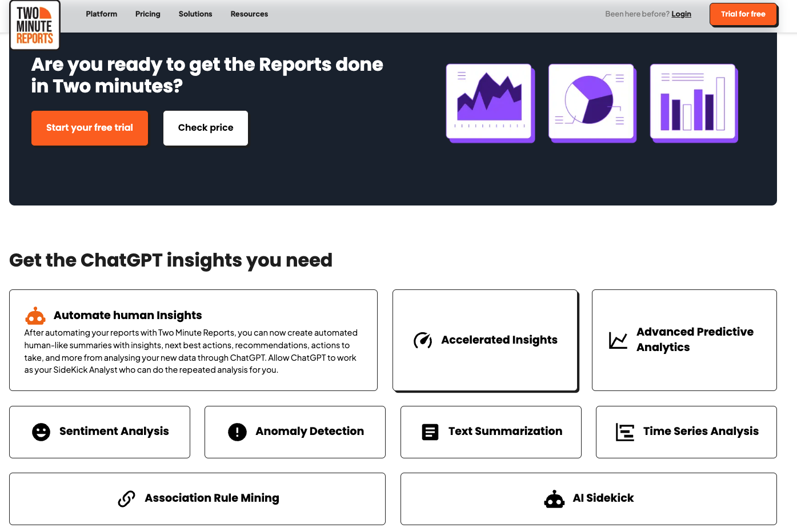Open the Platform menu
The width and height of the screenshot is (797, 532).
coord(102,14)
